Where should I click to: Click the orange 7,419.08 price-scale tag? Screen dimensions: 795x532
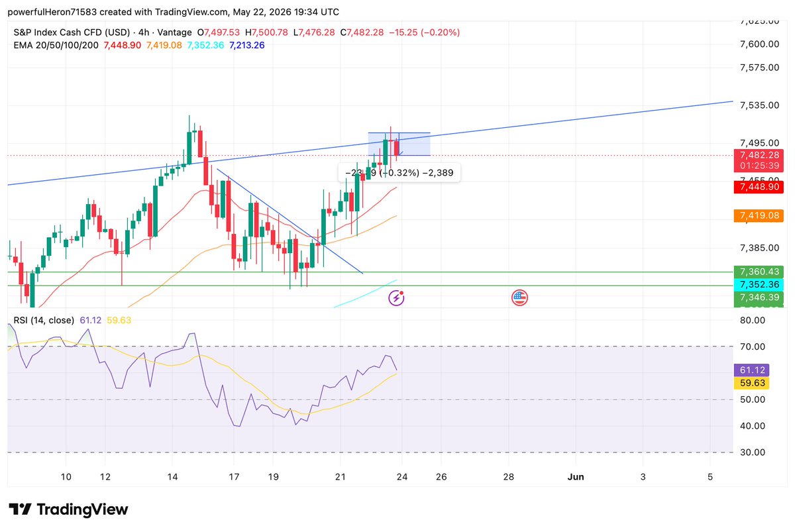click(759, 215)
